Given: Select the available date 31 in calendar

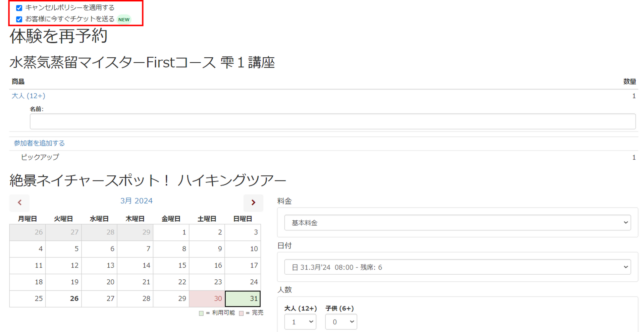Looking at the screenshot, I should coord(243,298).
